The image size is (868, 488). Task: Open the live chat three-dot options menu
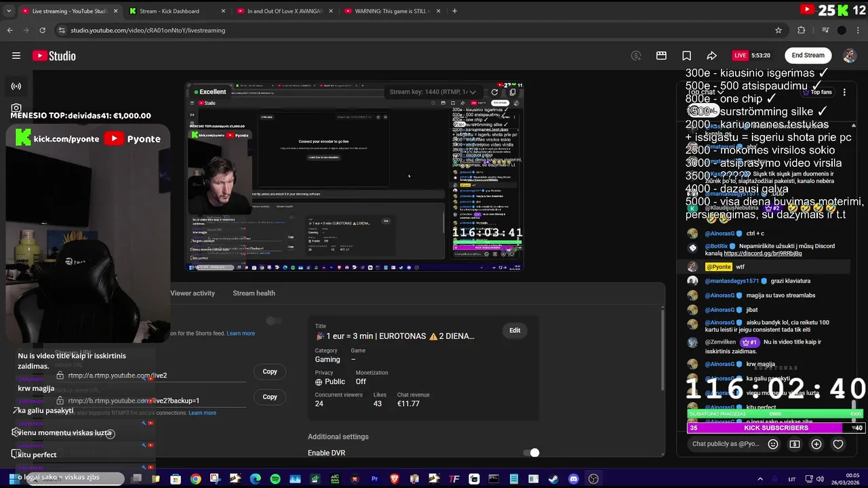click(844, 92)
